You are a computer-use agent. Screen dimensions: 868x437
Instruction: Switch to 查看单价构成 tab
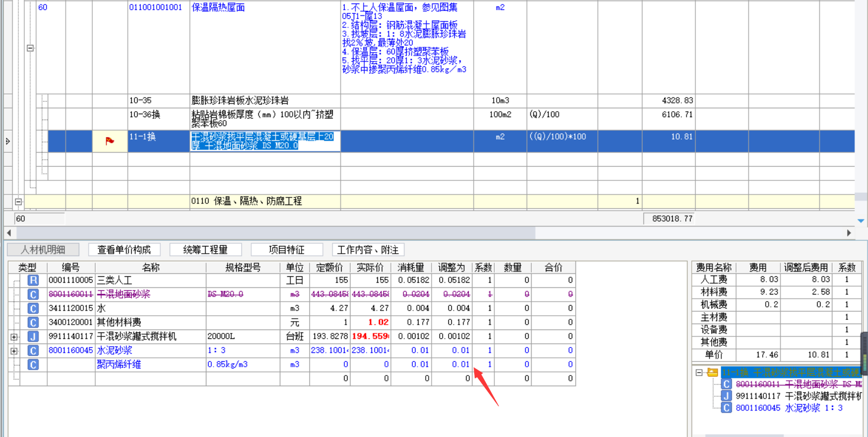click(x=124, y=250)
